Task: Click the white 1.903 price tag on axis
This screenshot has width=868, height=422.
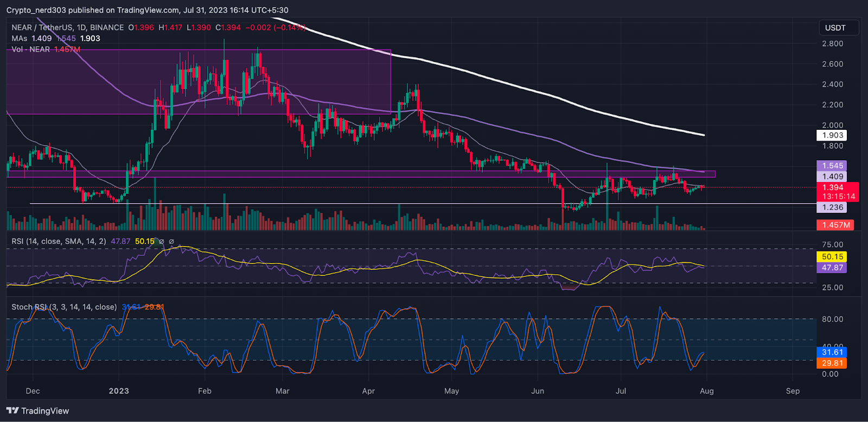Action: (x=832, y=135)
